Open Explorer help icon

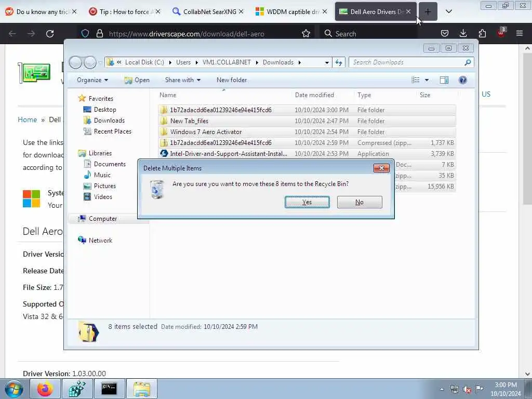[463, 80]
